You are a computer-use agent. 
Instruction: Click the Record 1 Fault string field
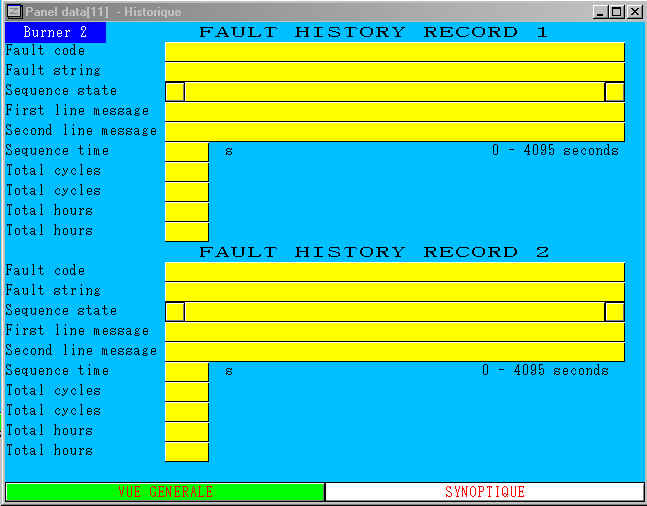[x=395, y=72]
